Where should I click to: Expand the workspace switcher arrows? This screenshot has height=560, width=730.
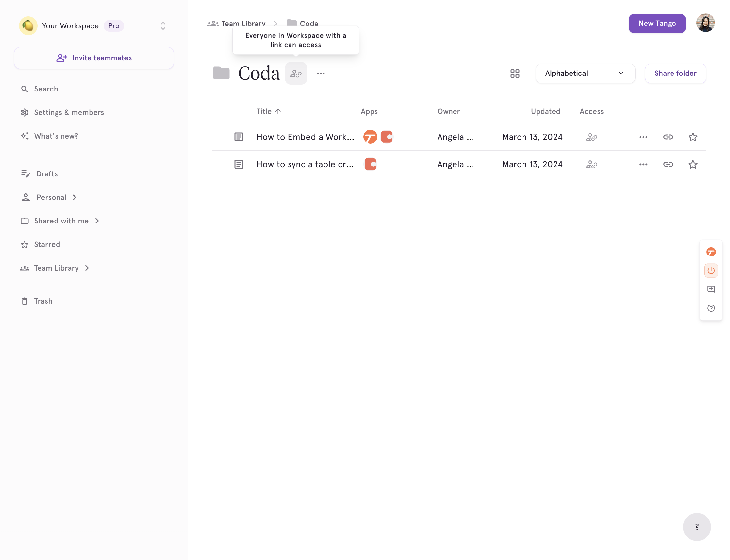coord(163,26)
